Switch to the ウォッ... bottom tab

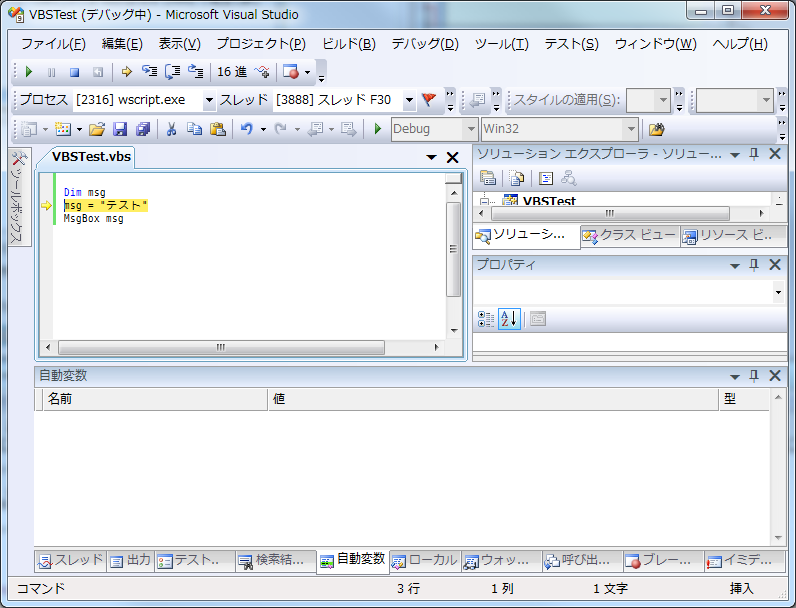coord(502,561)
